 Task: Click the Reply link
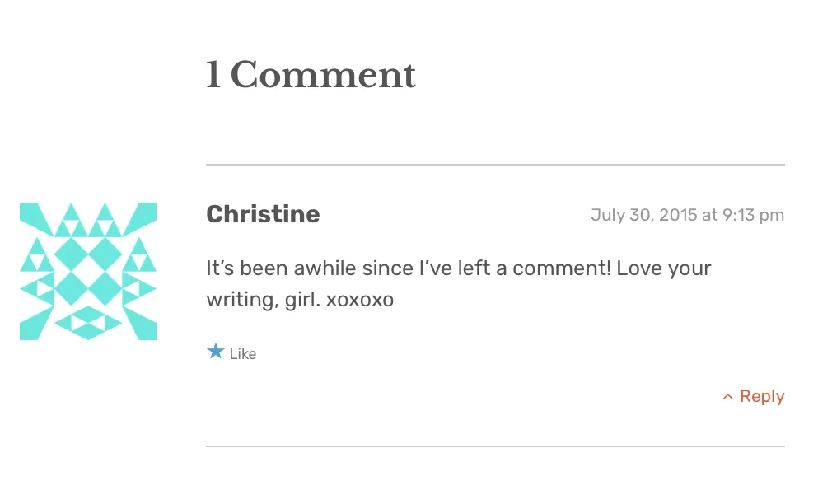pos(761,396)
